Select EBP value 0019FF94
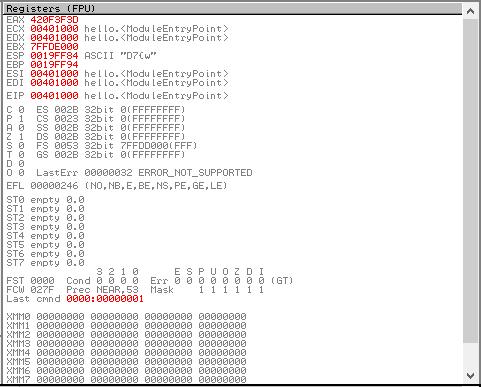 54,65
